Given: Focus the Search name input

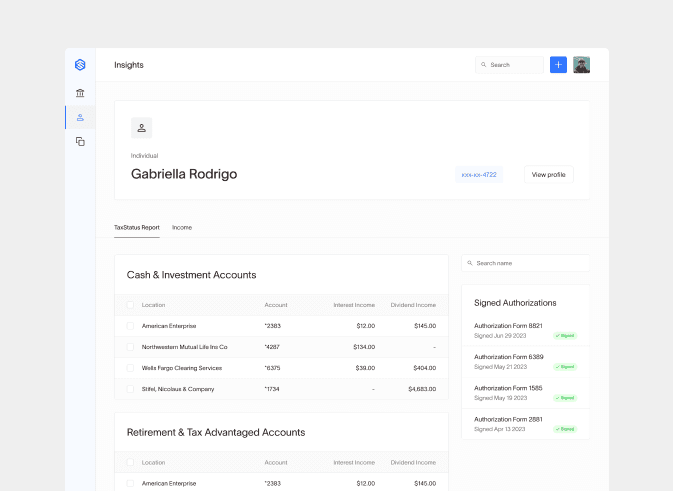Looking at the screenshot, I should pyautogui.click(x=528, y=263).
